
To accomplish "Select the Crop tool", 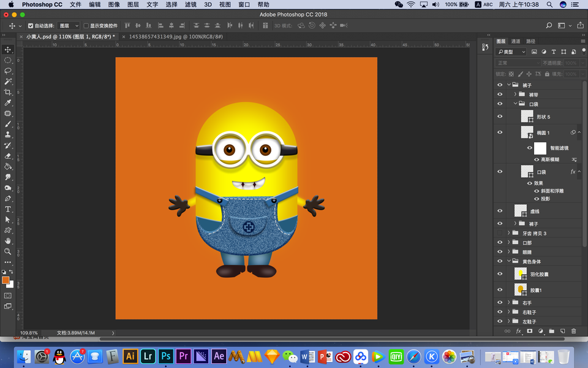I will pyautogui.click(x=8, y=92).
